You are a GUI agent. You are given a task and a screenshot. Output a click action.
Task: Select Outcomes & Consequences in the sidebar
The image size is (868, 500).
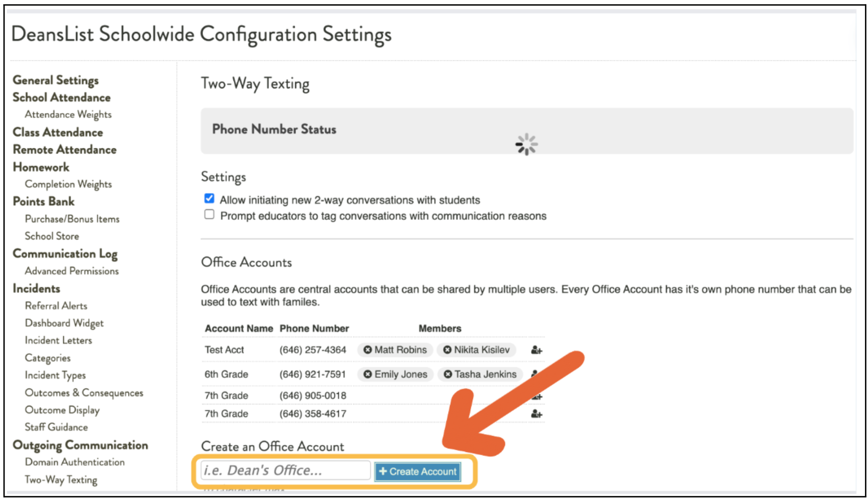coord(84,393)
